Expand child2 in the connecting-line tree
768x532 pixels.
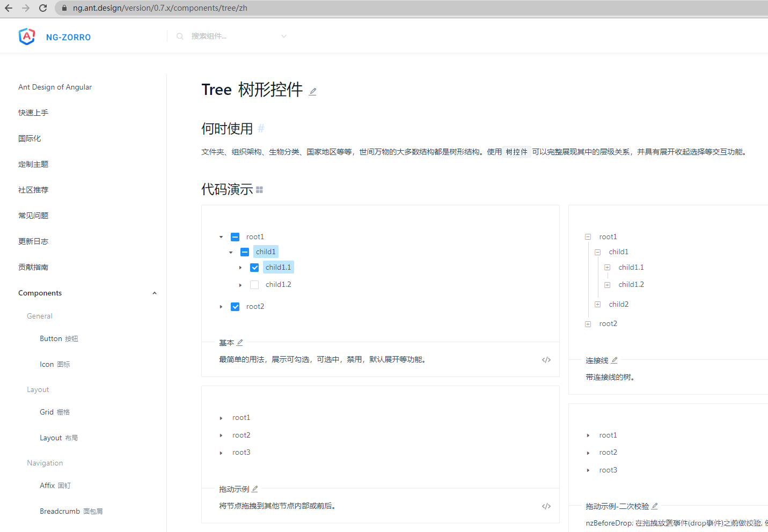(597, 304)
